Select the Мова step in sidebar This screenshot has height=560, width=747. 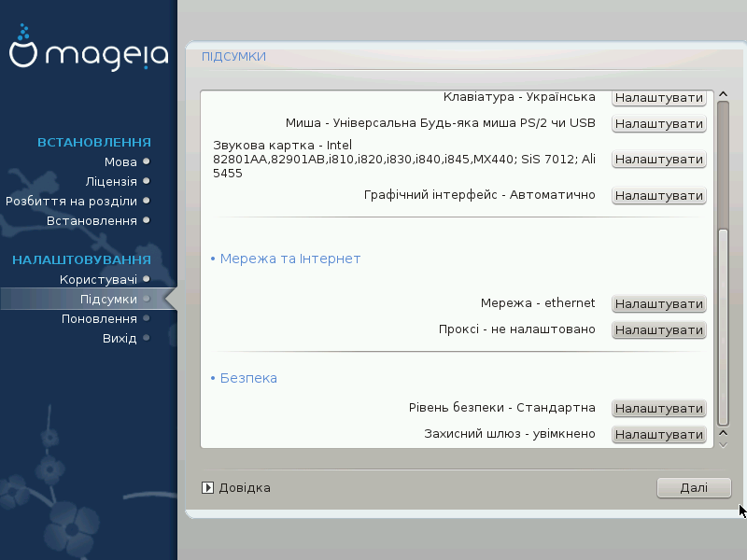[x=120, y=161]
